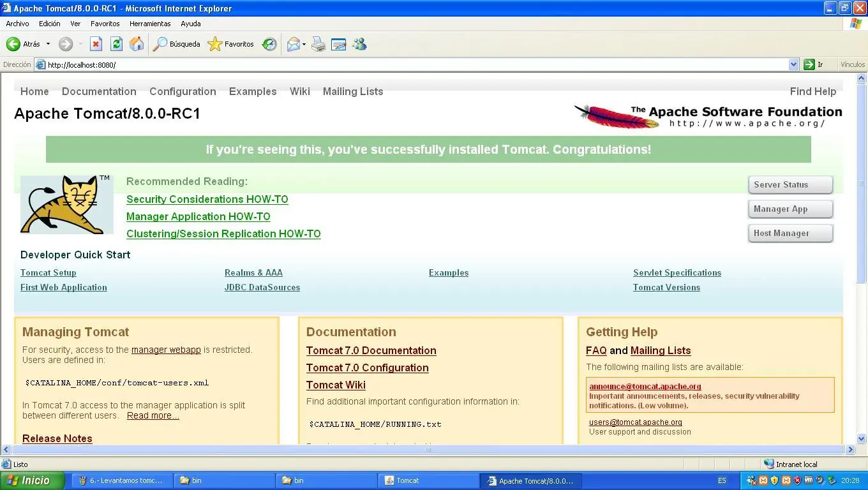Open Clustering/Session Replication HOW-TO link

click(223, 234)
